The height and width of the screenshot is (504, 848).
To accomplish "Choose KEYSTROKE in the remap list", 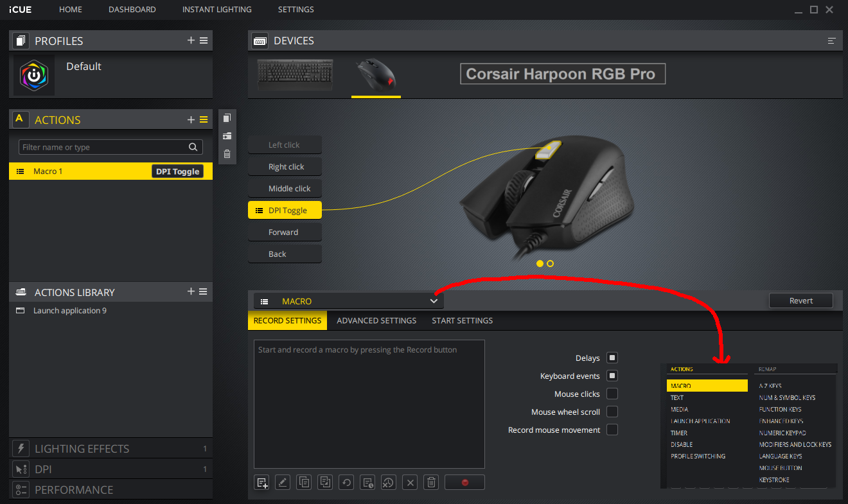I will tap(774, 480).
